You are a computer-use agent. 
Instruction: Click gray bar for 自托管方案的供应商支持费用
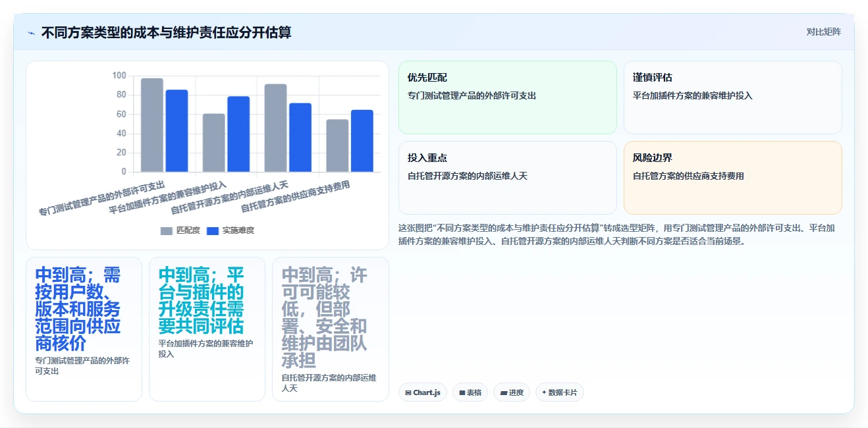click(337, 146)
